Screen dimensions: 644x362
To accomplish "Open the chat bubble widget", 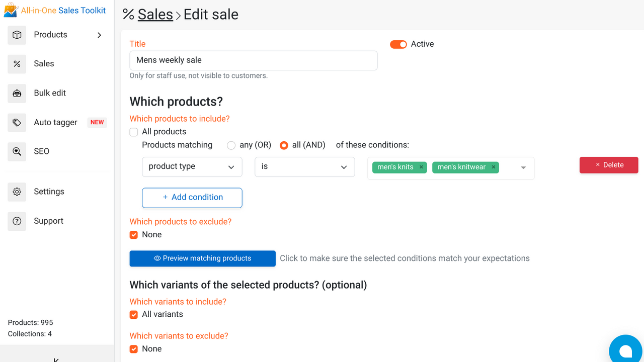I will (x=625, y=350).
